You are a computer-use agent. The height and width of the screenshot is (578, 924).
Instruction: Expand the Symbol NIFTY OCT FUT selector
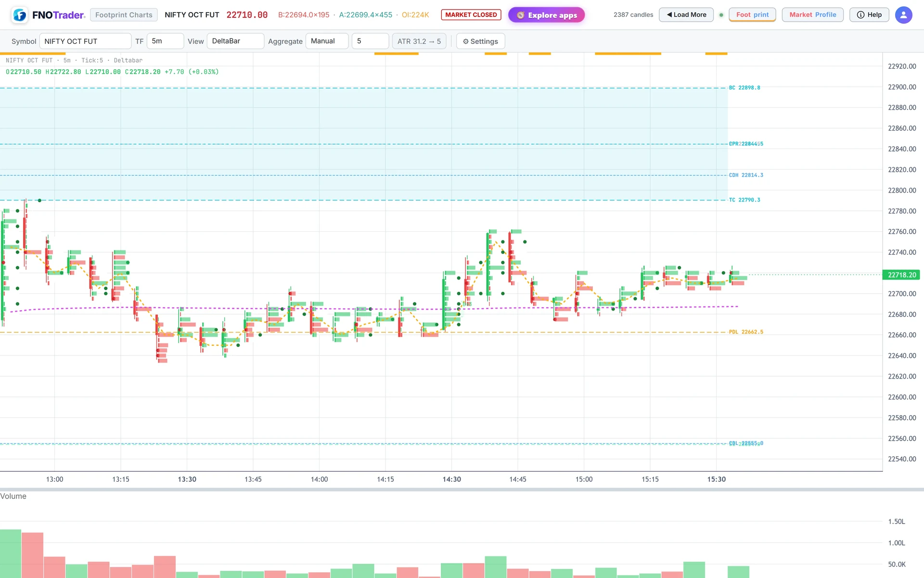(x=85, y=41)
